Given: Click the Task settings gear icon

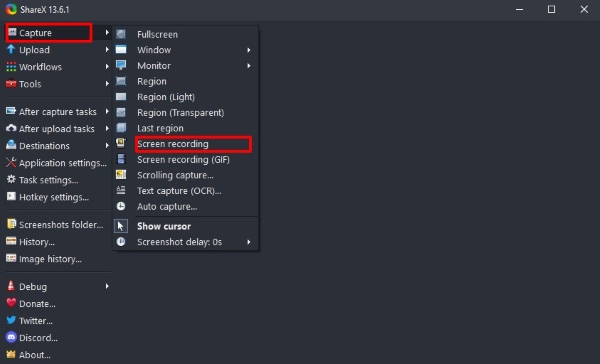Looking at the screenshot, I should pos(11,179).
